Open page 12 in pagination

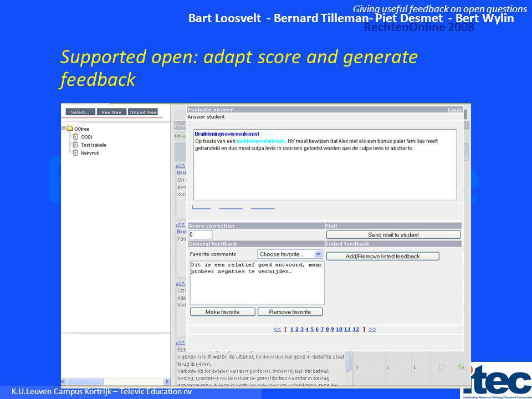pyautogui.click(x=356, y=329)
